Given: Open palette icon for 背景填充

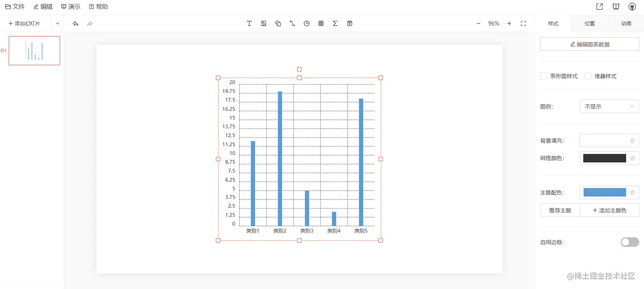Looking at the screenshot, I should coord(632,141).
